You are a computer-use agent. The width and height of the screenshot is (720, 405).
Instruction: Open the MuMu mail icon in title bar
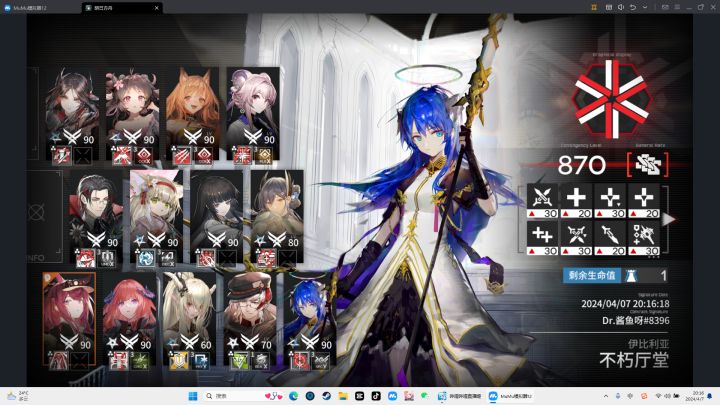665,7
